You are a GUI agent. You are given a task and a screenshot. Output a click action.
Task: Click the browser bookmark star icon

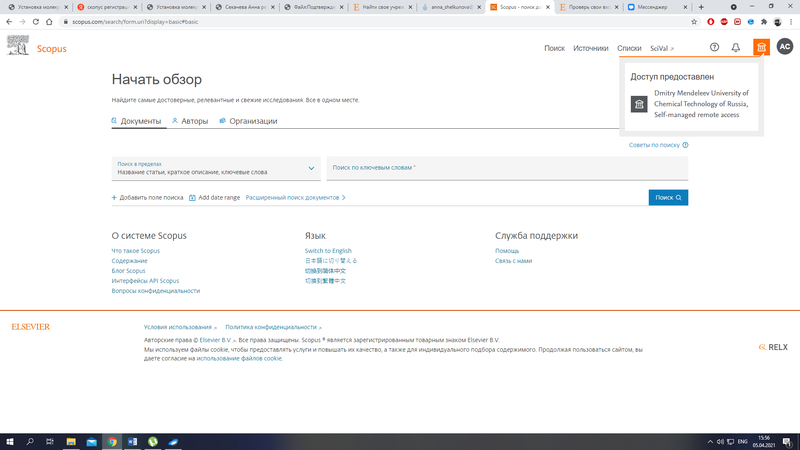[694, 20]
